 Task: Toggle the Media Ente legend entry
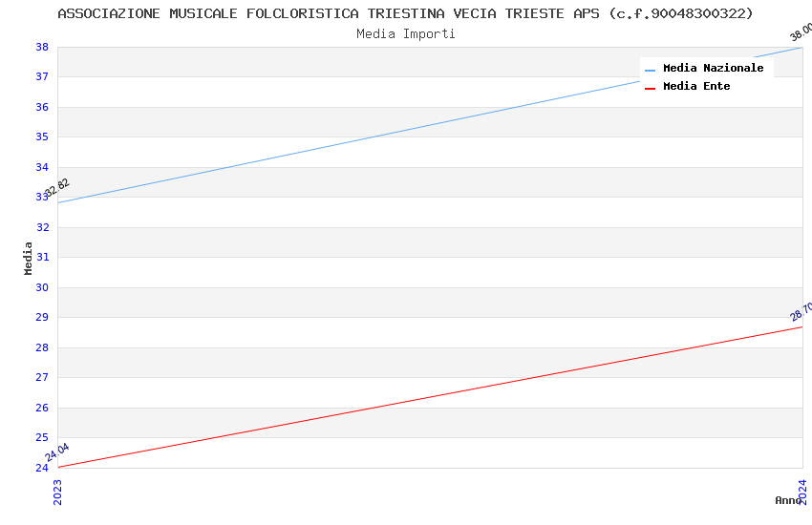696,87
